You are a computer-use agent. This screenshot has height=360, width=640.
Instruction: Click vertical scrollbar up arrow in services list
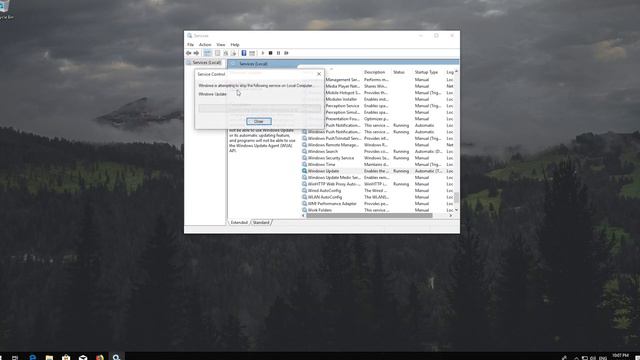456,72
